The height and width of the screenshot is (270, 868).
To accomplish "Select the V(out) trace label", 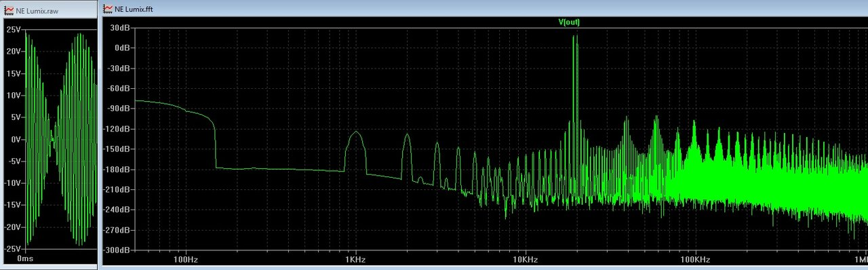I will (569, 22).
